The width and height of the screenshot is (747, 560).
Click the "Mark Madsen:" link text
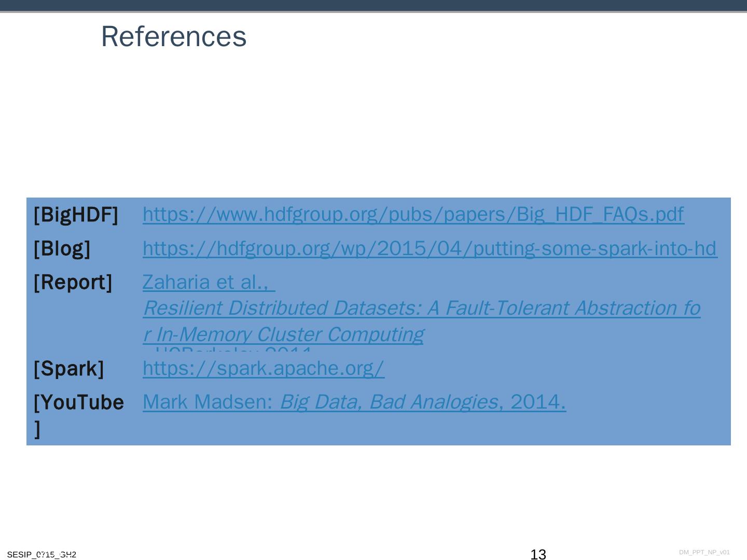point(208,402)
